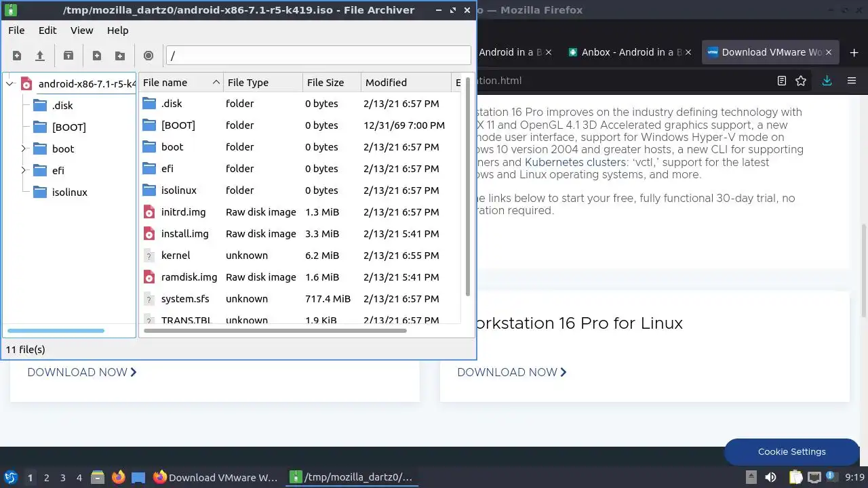Click the initrd.img disk image icon
Screen dimensions: 868x488
pos(149,212)
